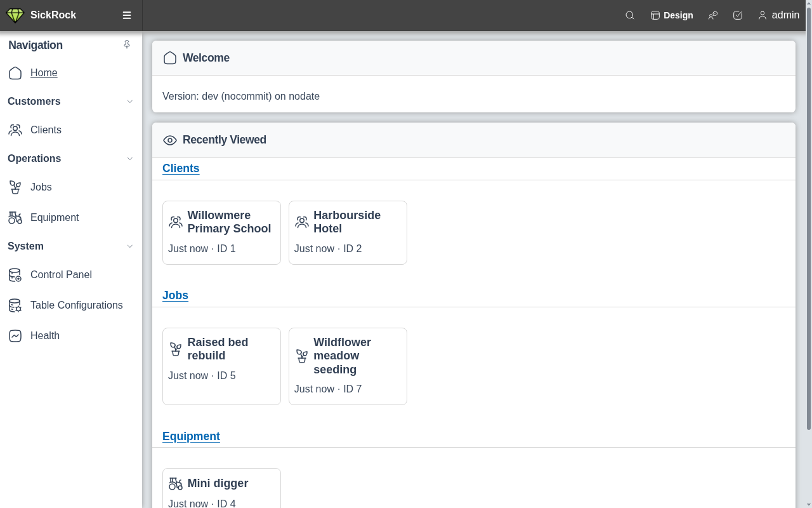Image resolution: width=812 pixels, height=508 pixels.
Task: Open the admin user menu
Action: [x=779, y=15]
